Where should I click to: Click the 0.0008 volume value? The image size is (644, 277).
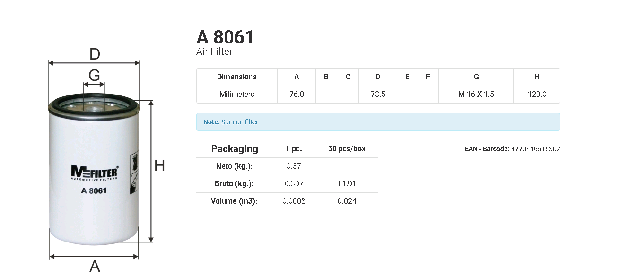[x=294, y=201]
